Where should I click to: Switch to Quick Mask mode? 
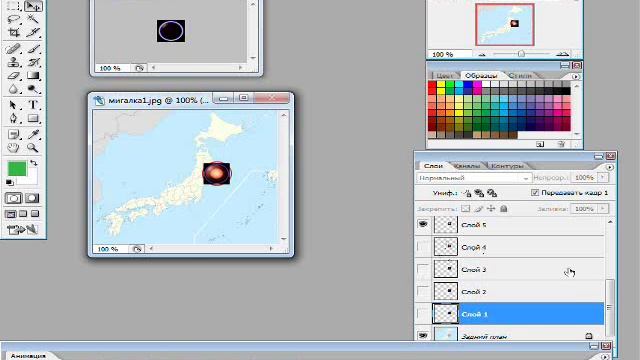32,198
